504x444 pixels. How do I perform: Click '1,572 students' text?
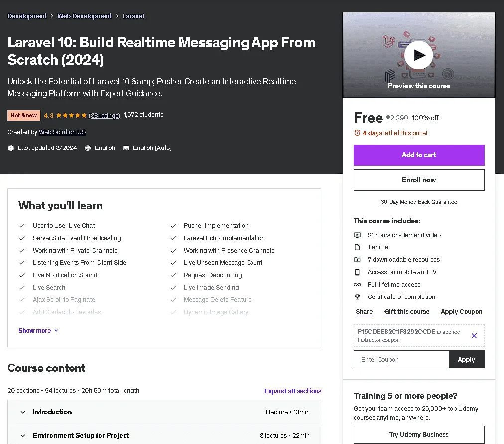point(143,115)
